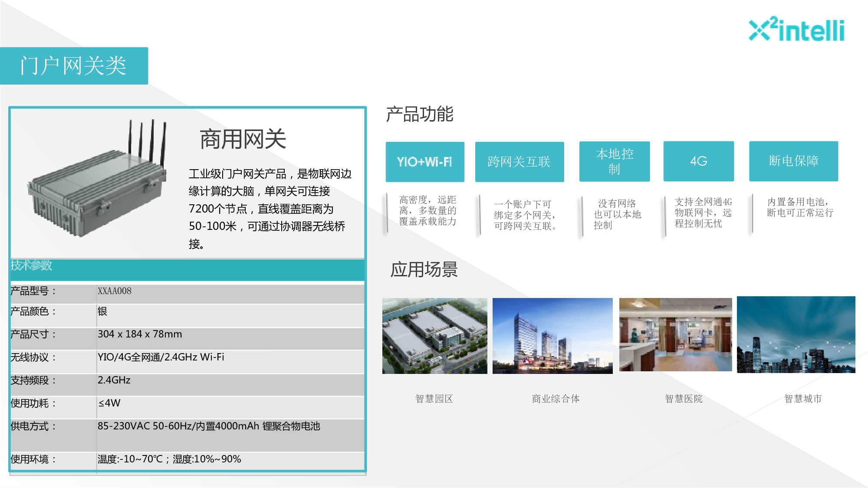Select the color value 银
The height and width of the screenshot is (488, 868).
(102, 311)
